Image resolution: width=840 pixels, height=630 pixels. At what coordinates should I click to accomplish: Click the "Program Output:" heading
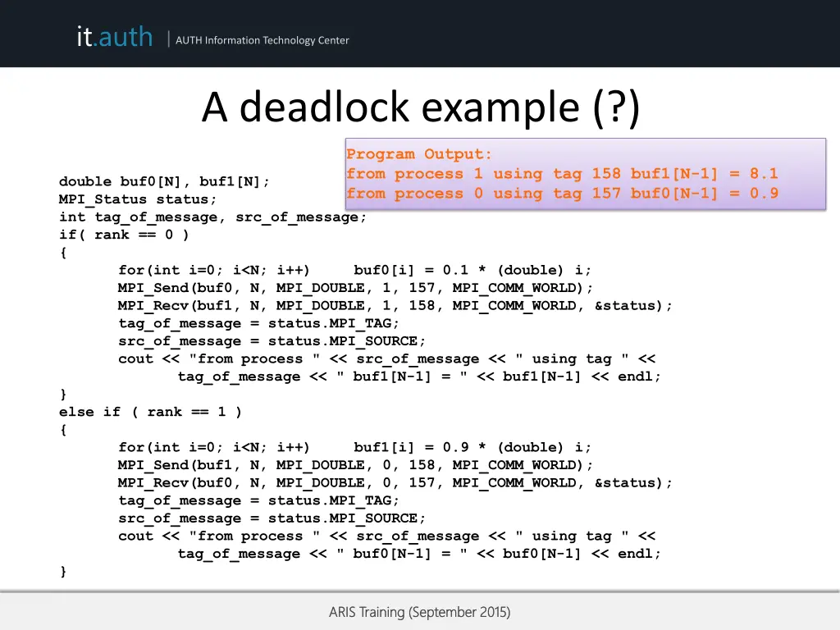pyautogui.click(x=418, y=154)
